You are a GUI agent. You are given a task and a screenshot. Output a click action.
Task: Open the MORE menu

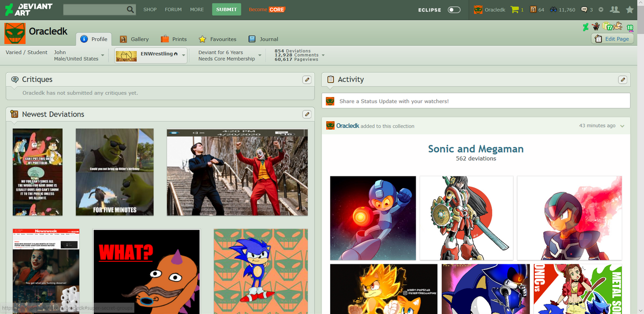tap(197, 10)
